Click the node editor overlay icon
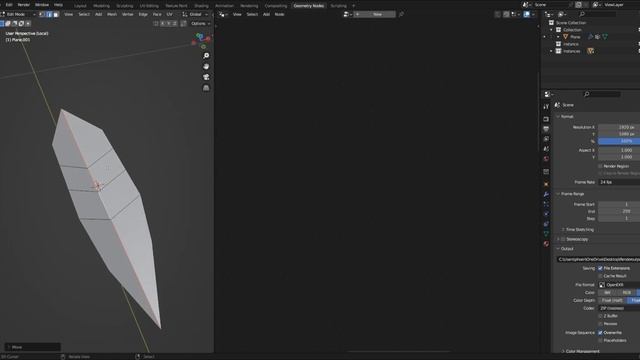The image size is (640, 360). [x=527, y=14]
